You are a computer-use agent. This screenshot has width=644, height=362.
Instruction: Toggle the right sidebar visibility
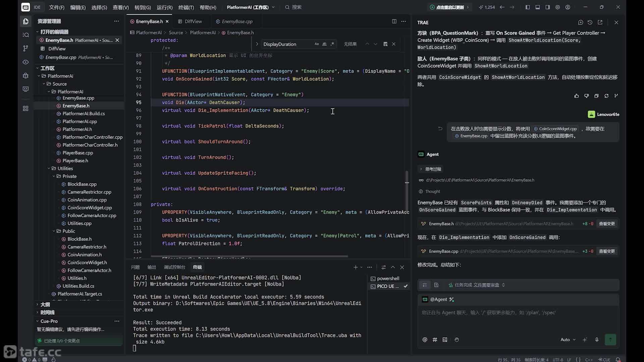pos(548,7)
